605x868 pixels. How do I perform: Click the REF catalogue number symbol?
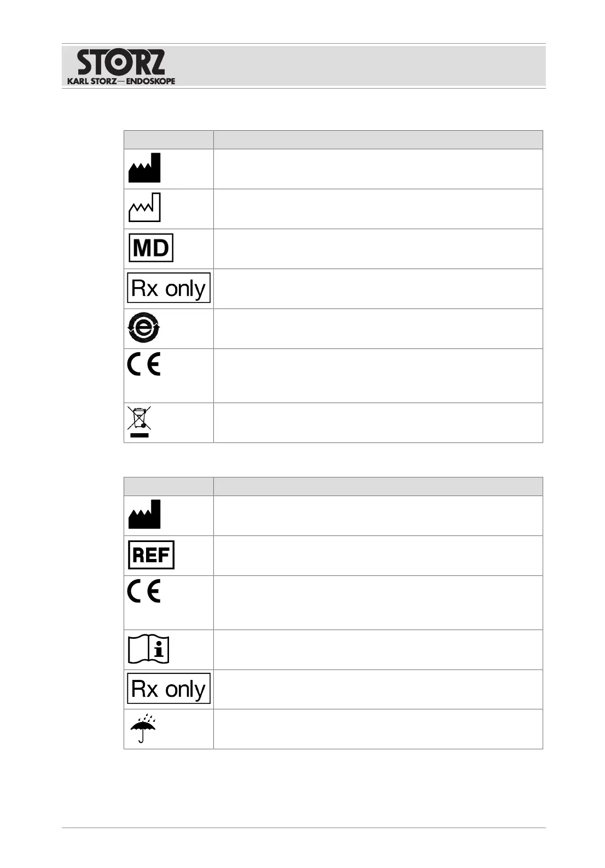151,555
